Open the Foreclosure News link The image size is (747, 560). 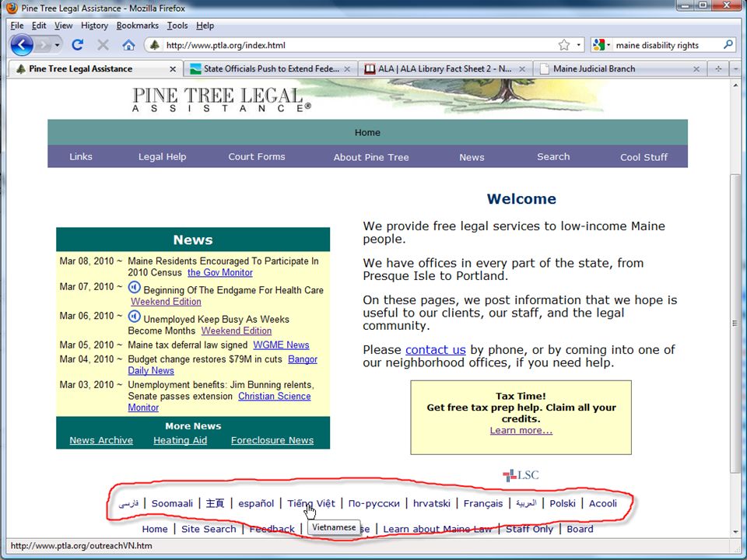(x=272, y=440)
